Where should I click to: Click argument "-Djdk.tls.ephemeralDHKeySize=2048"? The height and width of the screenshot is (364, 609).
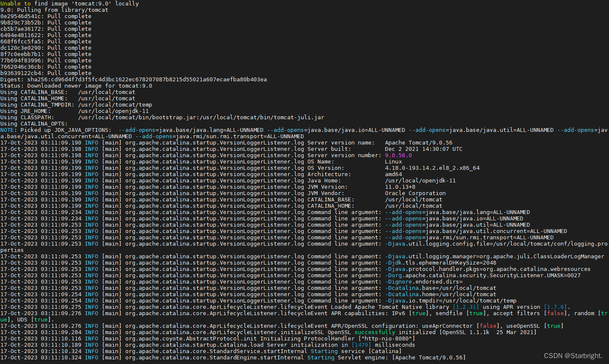click(x=441, y=262)
